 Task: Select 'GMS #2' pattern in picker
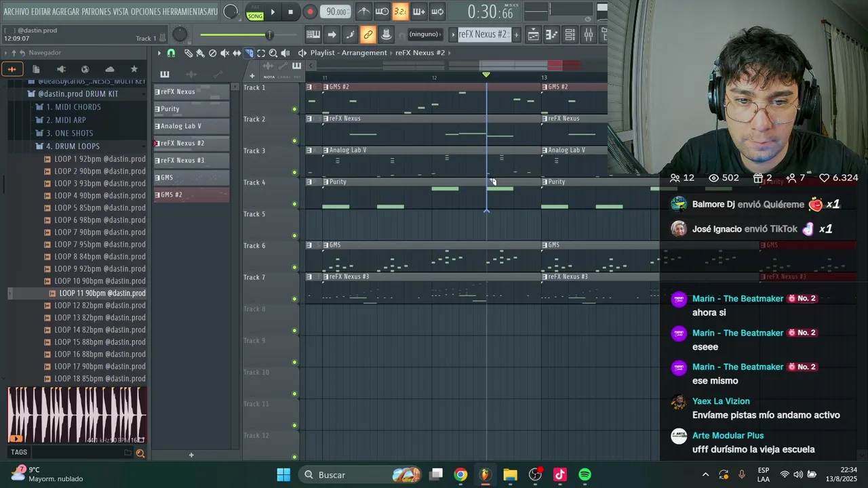191,195
